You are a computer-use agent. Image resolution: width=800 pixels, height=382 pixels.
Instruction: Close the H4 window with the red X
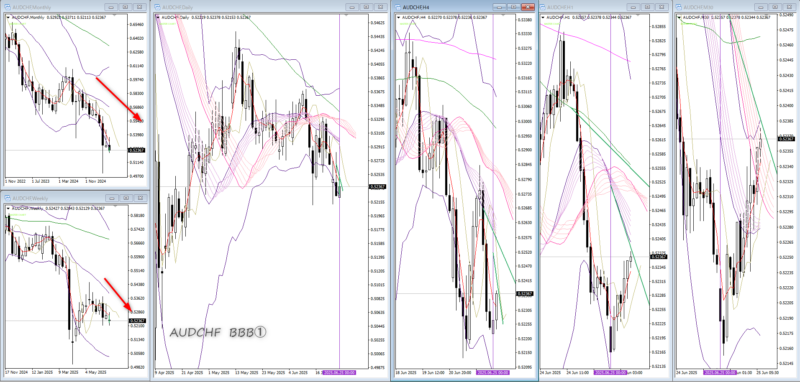coord(529,7)
